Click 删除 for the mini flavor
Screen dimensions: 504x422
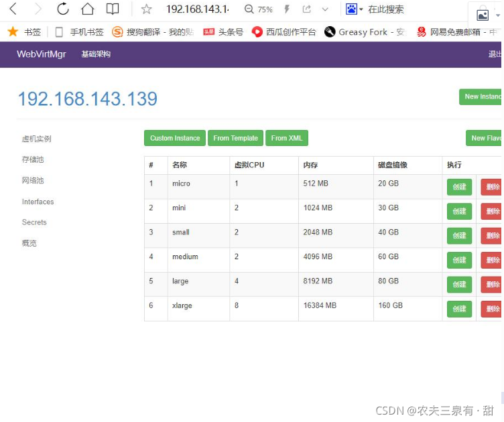tap(491, 211)
